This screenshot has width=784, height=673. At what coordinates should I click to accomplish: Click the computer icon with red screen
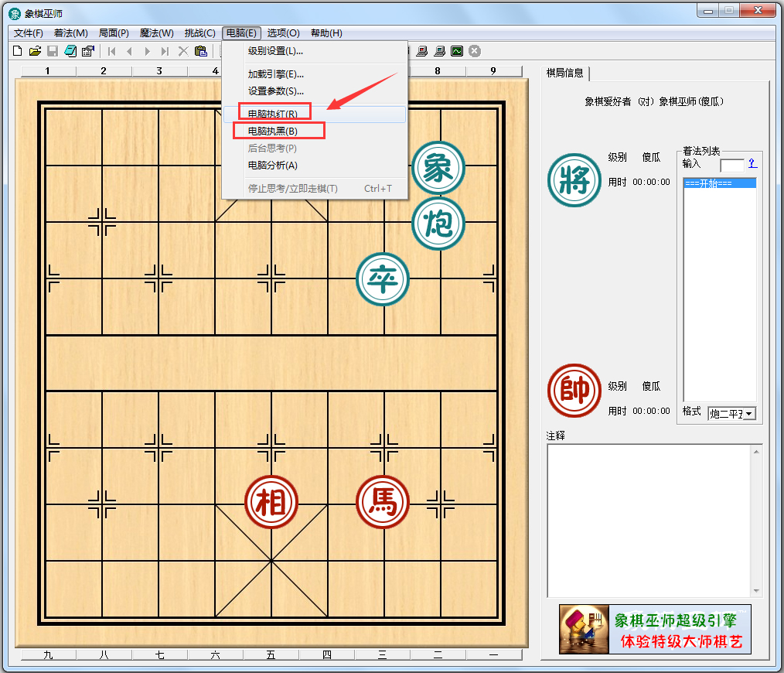point(422,51)
